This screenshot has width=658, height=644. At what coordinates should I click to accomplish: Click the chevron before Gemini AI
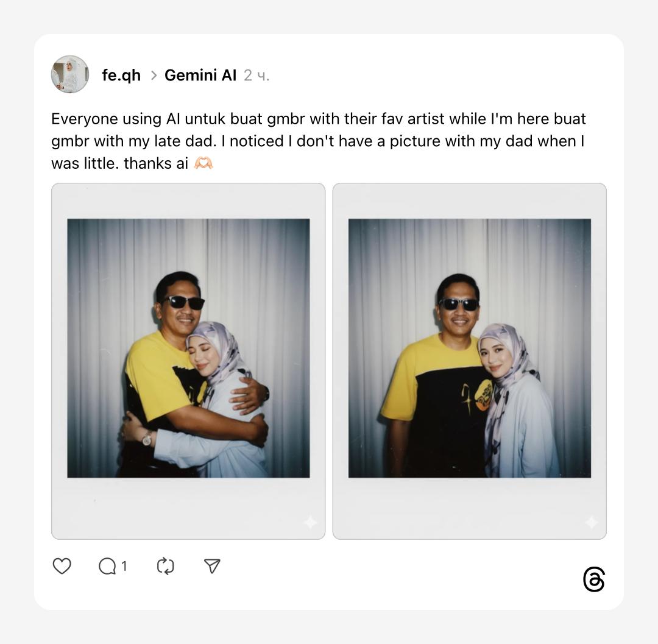pyautogui.click(x=154, y=76)
